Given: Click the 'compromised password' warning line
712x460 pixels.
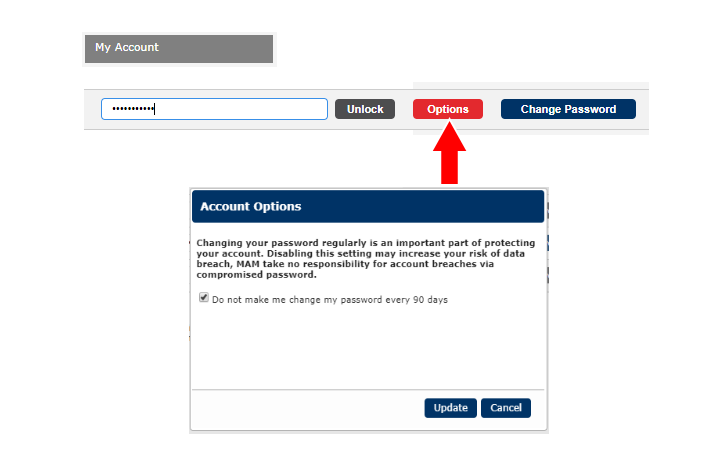Looking at the screenshot, I should click(256, 275).
